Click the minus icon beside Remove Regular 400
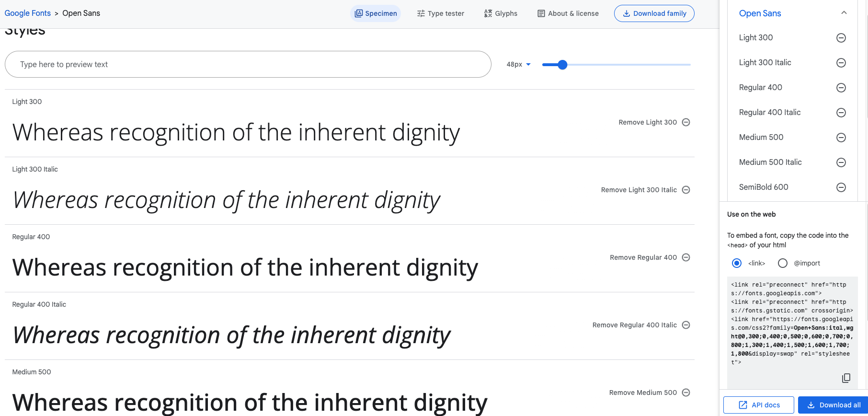868x416 pixels. (686, 257)
